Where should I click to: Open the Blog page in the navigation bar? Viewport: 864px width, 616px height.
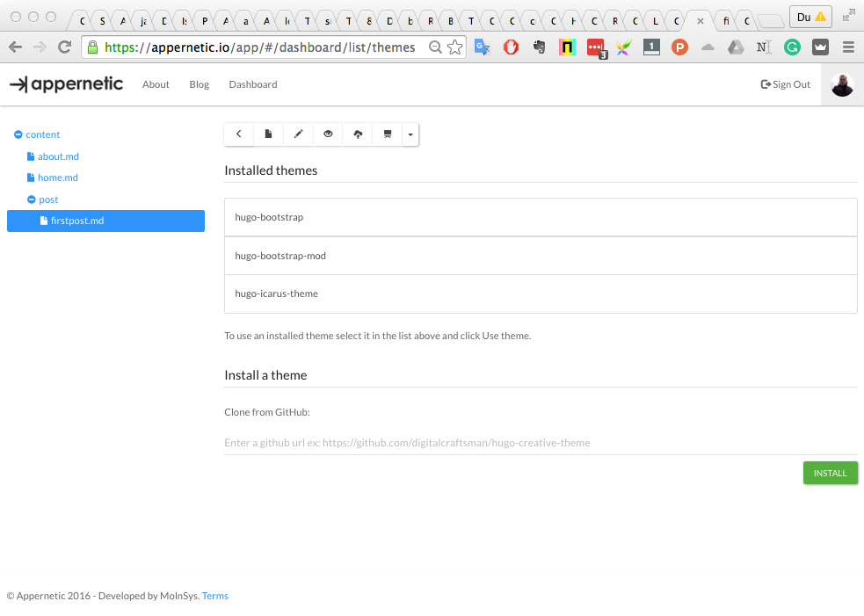pos(199,84)
